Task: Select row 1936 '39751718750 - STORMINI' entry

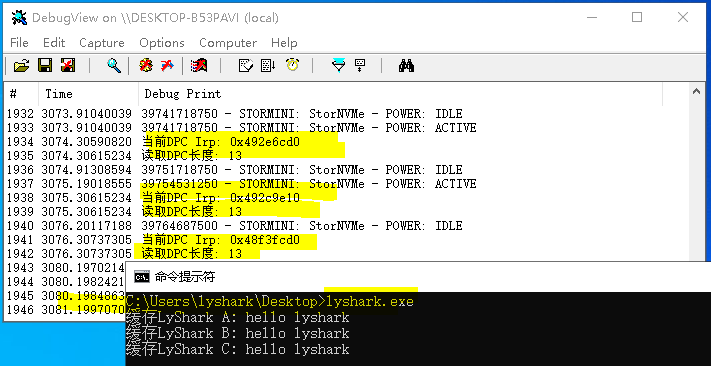Action: coord(302,170)
